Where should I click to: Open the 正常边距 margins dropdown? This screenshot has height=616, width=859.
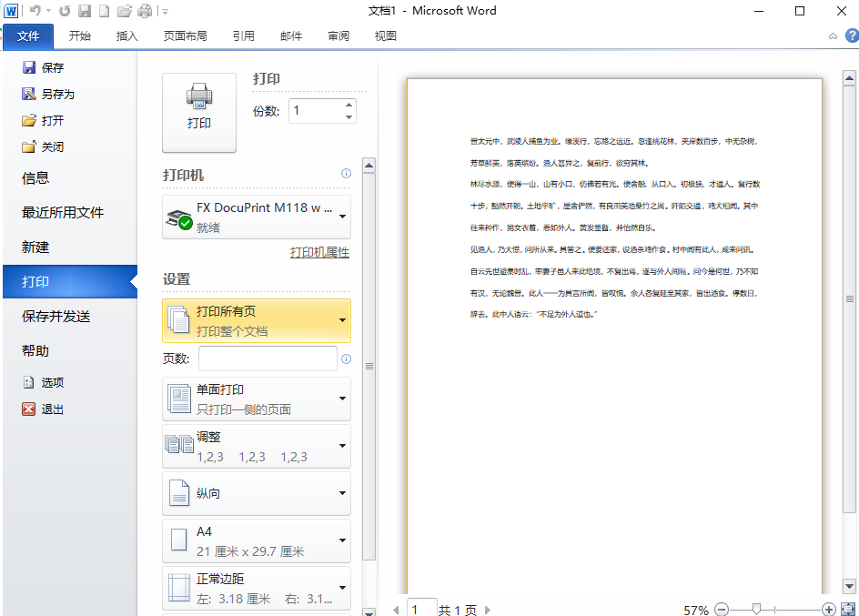[x=257, y=588]
